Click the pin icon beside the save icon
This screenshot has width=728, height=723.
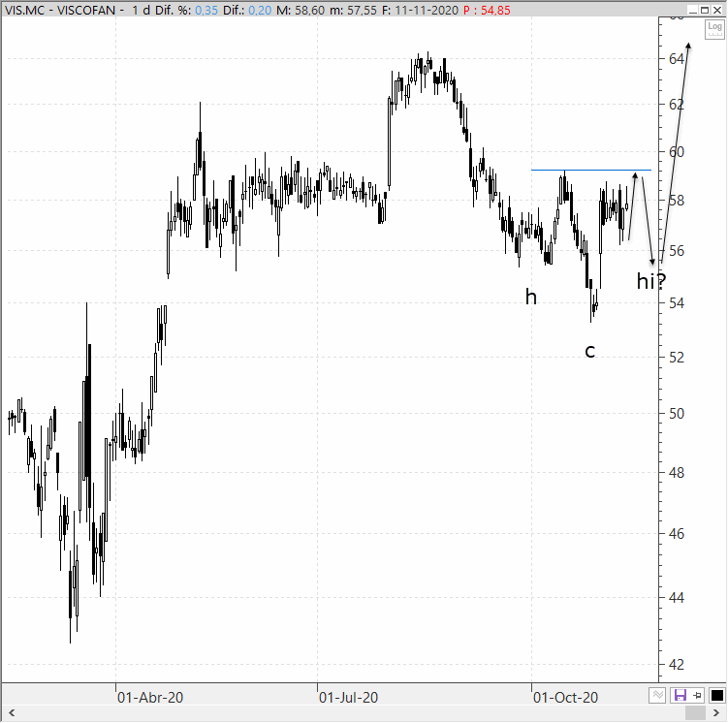[x=697, y=695]
